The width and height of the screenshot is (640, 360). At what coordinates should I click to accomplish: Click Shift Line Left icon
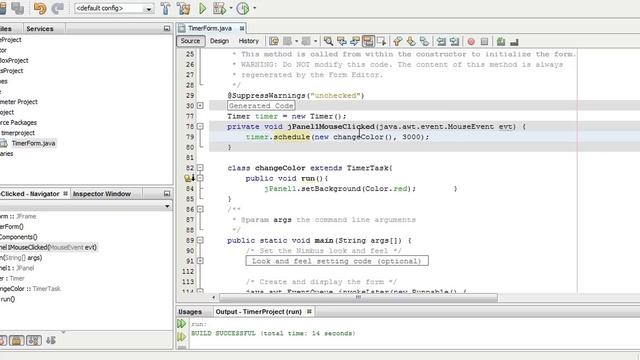[441, 41]
